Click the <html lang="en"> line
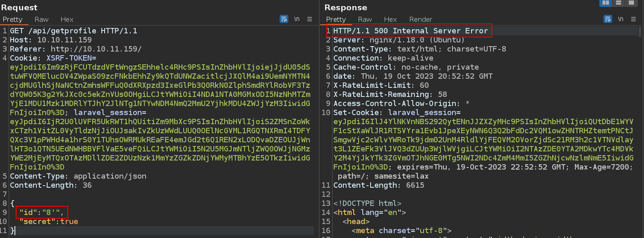 coord(369,212)
